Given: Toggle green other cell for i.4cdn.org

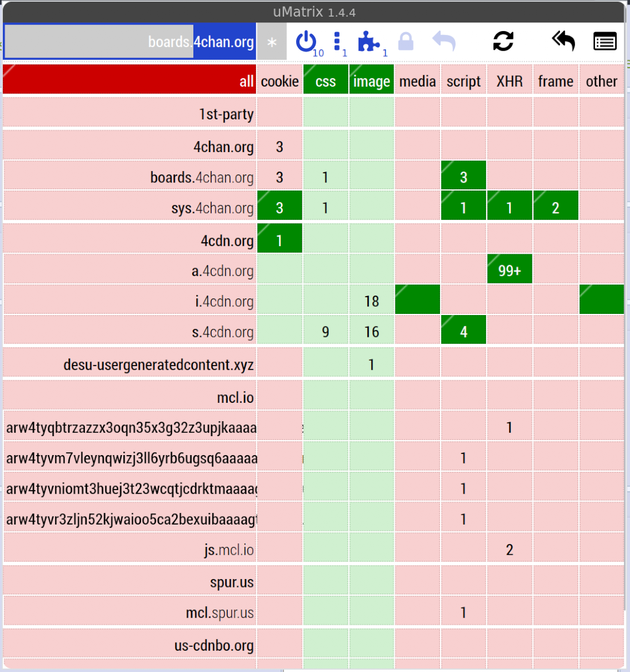Looking at the screenshot, I should 602,300.
